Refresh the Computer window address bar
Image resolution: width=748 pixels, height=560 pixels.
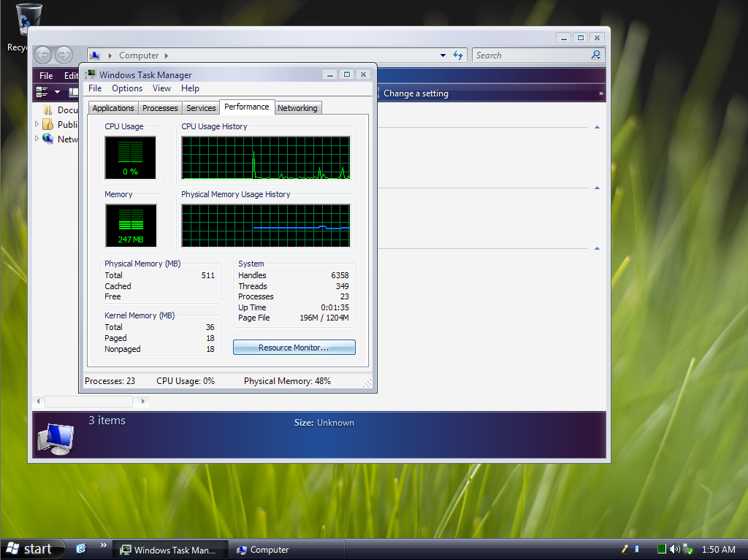(x=458, y=55)
